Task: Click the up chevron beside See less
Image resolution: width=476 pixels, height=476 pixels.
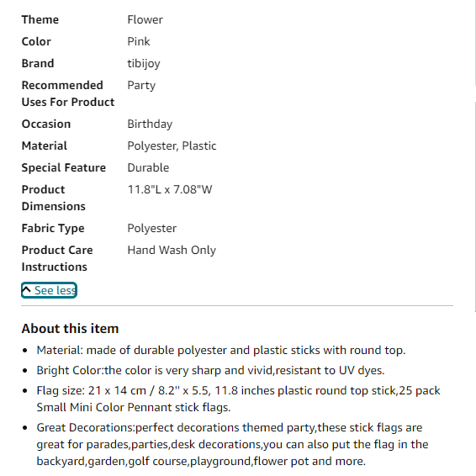Action: pos(26,289)
